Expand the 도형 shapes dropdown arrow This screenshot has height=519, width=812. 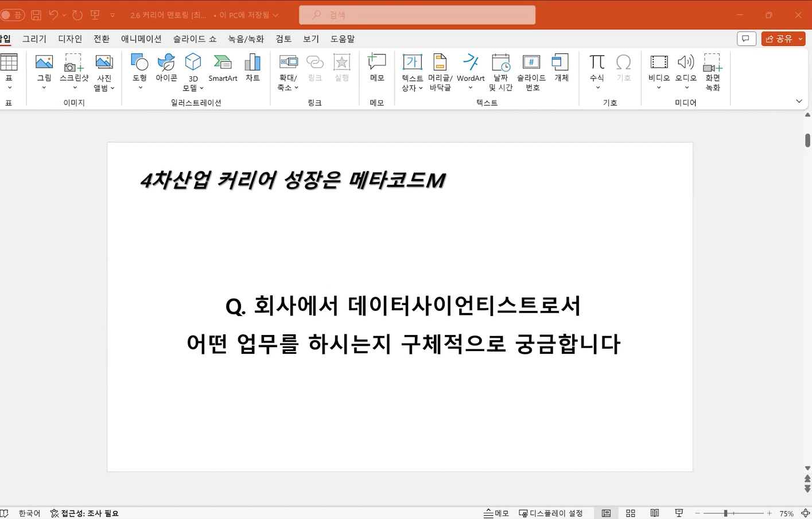(x=140, y=88)
